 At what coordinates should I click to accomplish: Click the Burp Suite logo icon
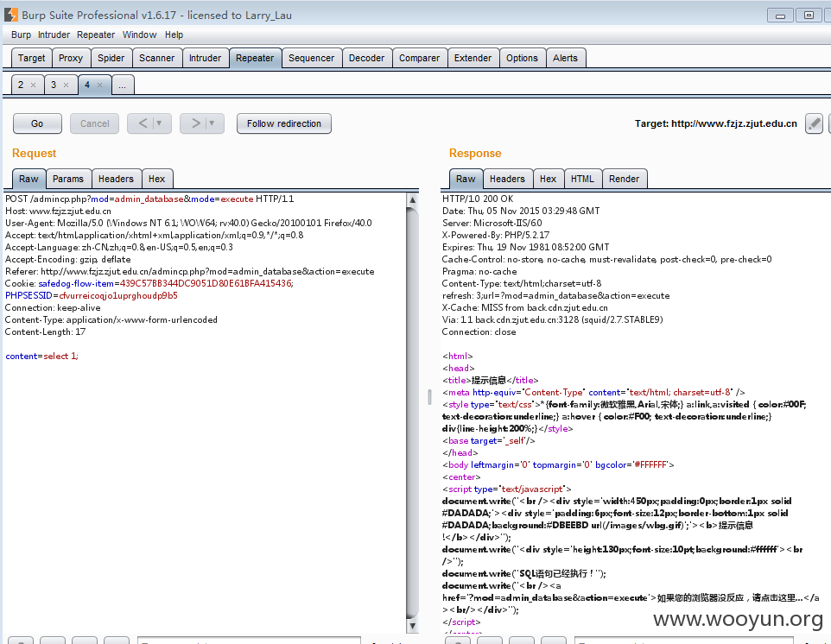[10, 15]
